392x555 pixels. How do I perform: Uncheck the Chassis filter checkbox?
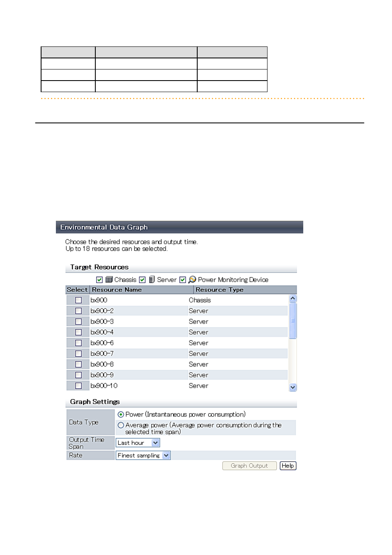(99, 280)
